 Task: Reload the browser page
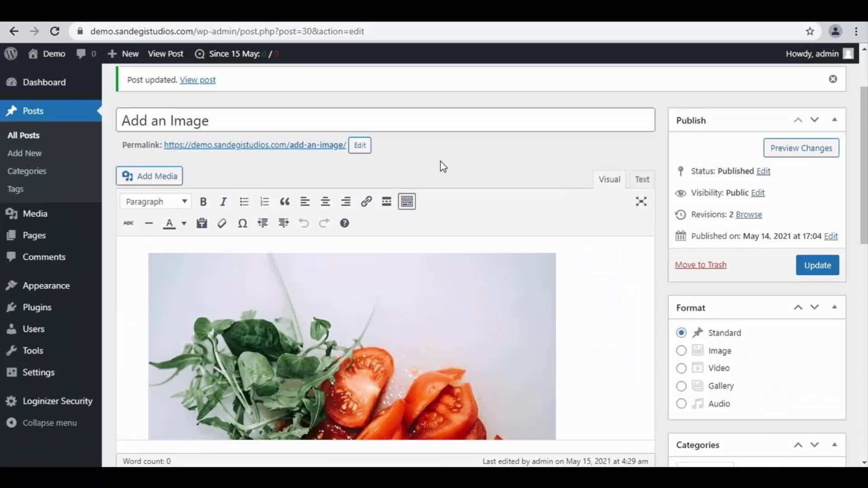pyautogui.click(x=55, y=31)
